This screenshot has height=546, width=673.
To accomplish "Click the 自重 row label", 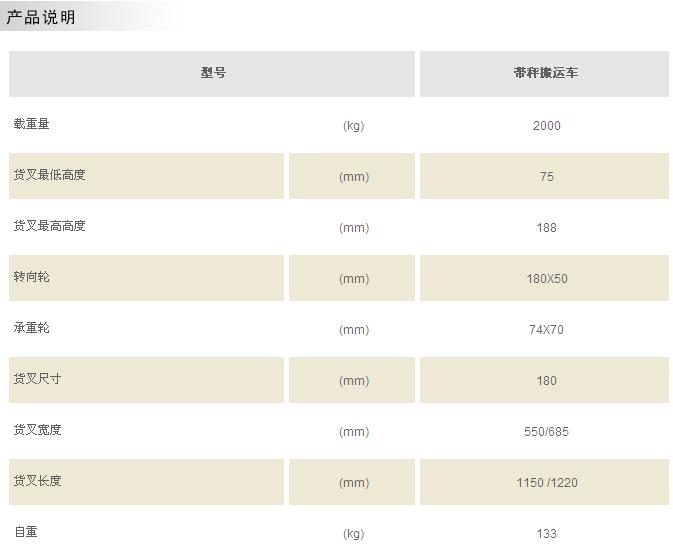I will click(26, 532).
